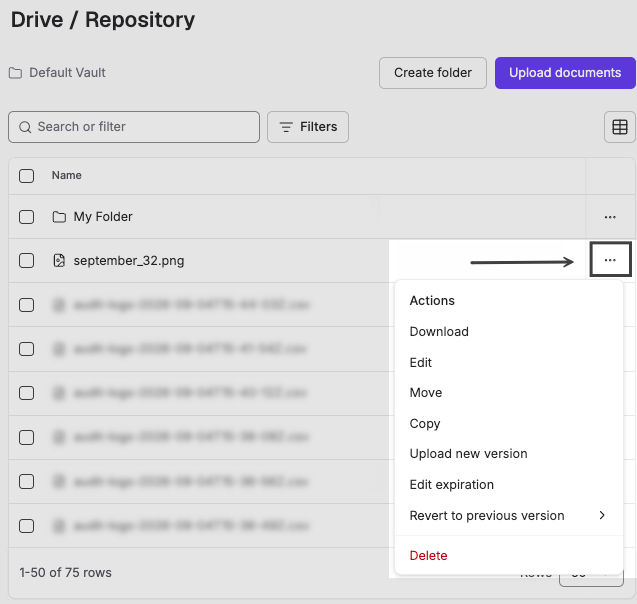Tick the checkbox of the last blurred file row
The width and height of the screenshot is (637, 604).
26,526
